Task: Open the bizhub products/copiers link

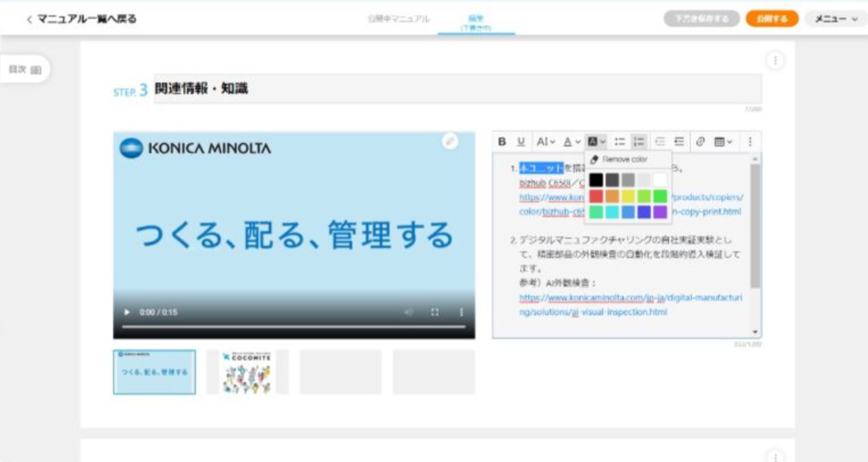Action: click(631, 204)
